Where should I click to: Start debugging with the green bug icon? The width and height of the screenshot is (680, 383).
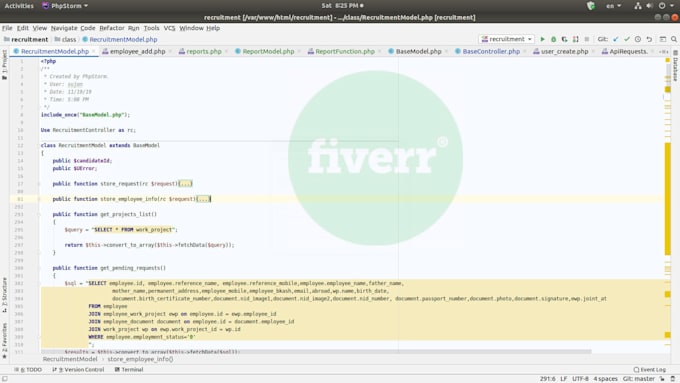tap(553, 39)
